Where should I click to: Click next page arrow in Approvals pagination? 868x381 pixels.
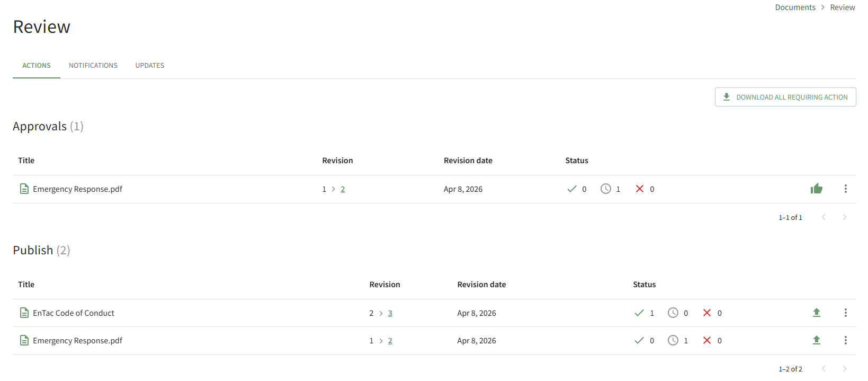(844, 217)
